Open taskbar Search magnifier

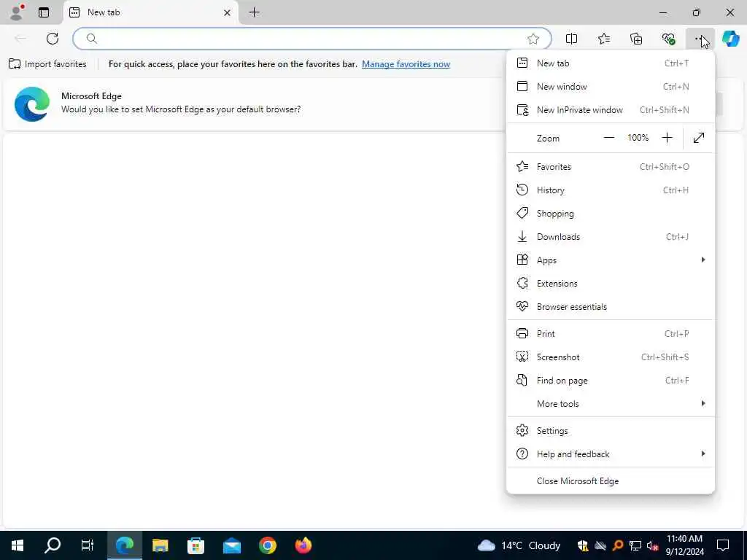point(53,545)
